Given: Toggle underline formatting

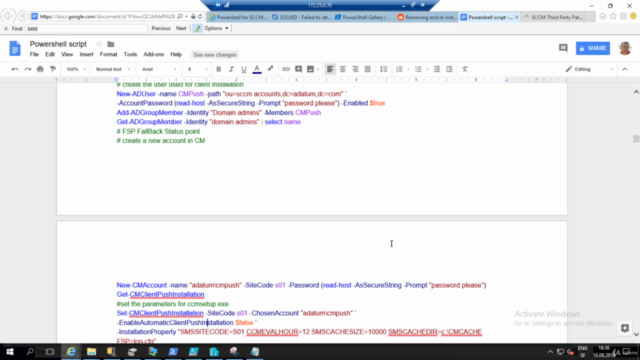Looking at the screenshot, I should (x=244, y=69).
